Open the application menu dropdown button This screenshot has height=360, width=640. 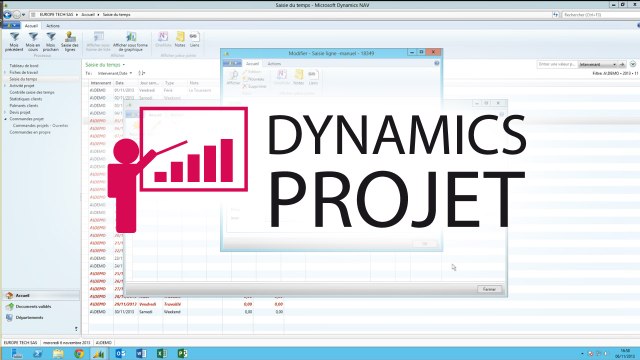coord(11,26)
